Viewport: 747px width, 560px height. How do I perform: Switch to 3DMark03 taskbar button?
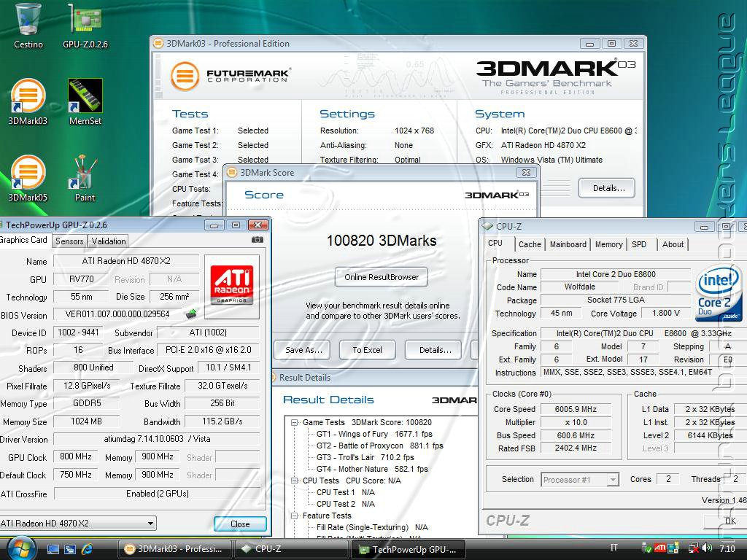(x=174, y=549)
